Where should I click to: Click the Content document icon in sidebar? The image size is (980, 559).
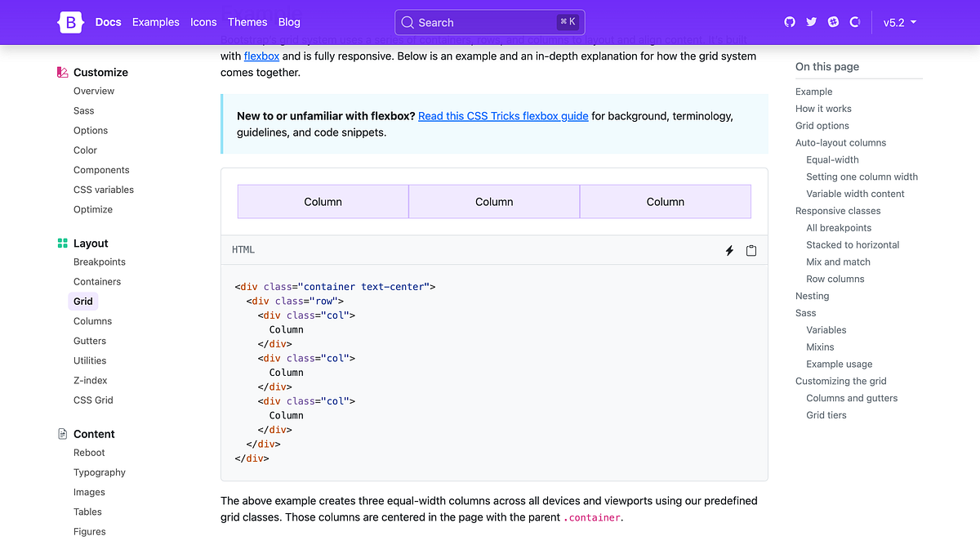[62, 433]
